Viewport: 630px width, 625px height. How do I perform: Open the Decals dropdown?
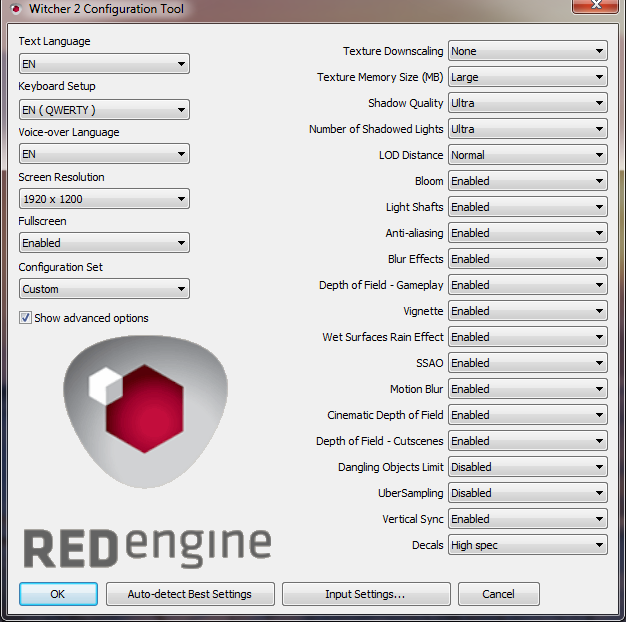point(528,545)
